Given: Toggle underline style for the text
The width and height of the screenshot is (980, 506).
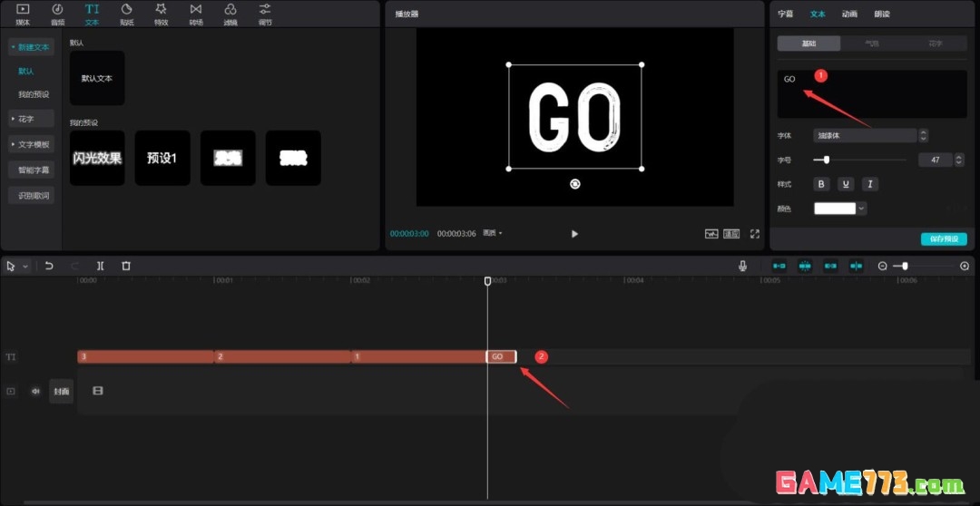Looking at the screenshot, I should coord(846,184).
